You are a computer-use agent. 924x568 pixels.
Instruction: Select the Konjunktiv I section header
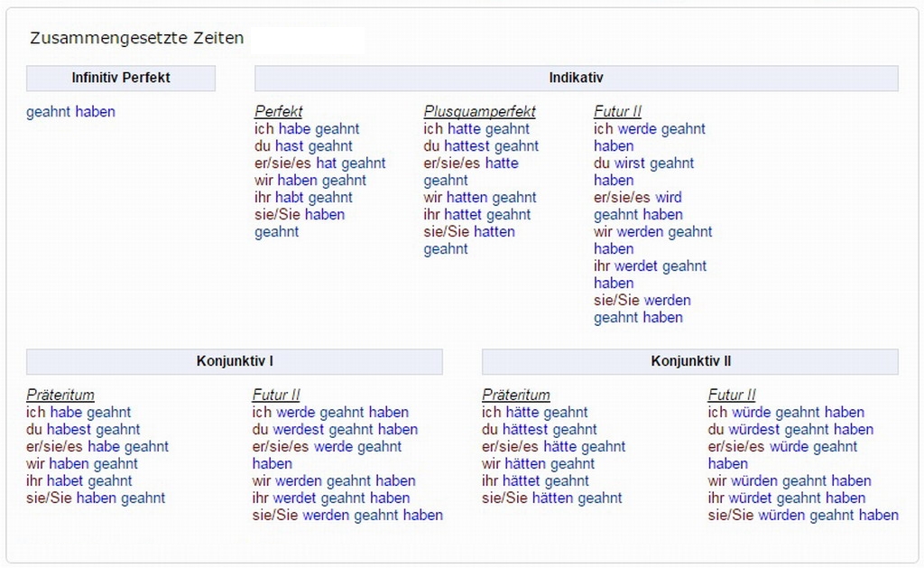(235, 361)
